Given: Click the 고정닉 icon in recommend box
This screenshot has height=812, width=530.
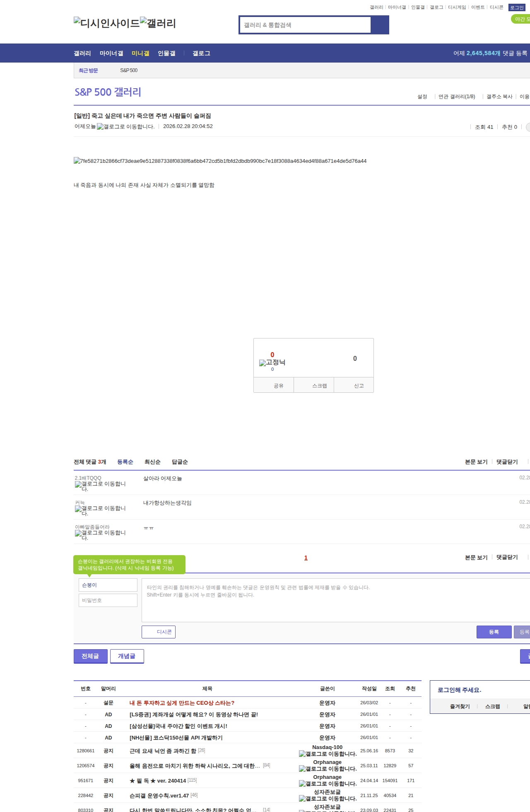Looking at the screenshot, I should point(272,362).
